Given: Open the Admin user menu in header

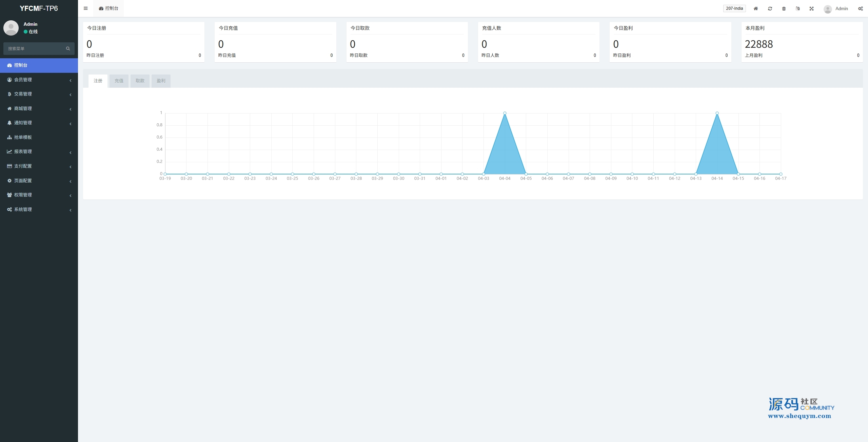Looking at the screenshot, I should click(837, 9).
